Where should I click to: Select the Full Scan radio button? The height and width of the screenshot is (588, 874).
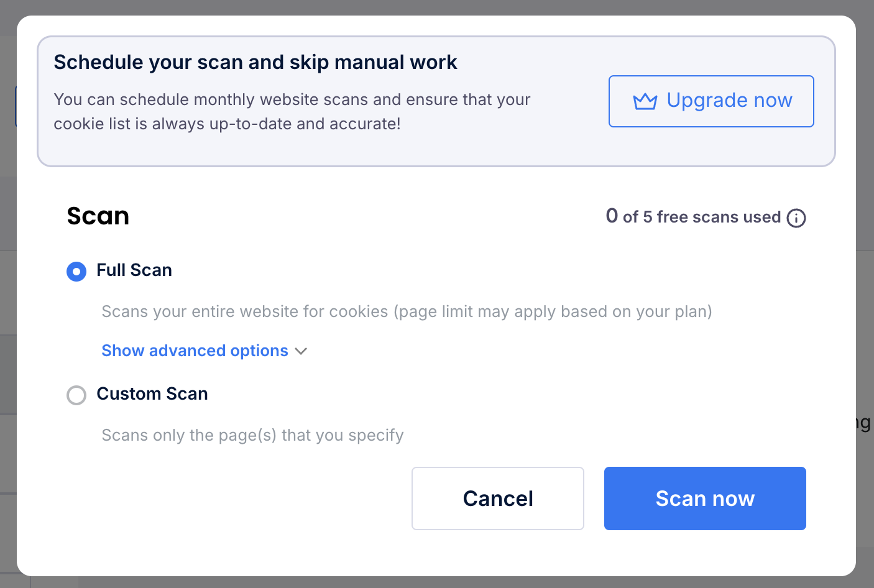click(x=76, y=272)
